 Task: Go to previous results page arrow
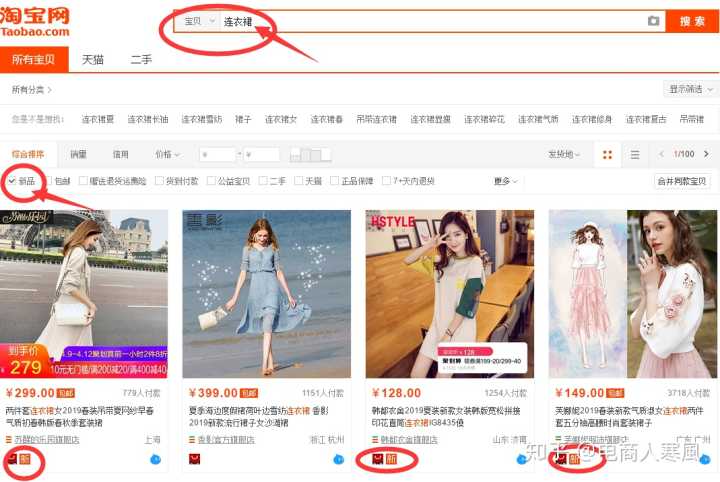click(661, 155)
